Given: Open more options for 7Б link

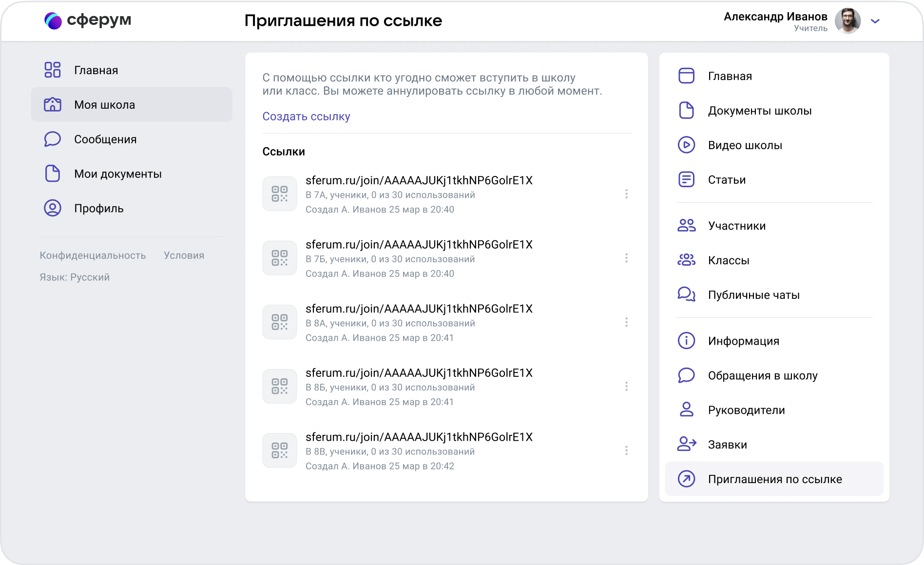Looking at the screenshot, I should pyautogui.click(x=626, y=258).
